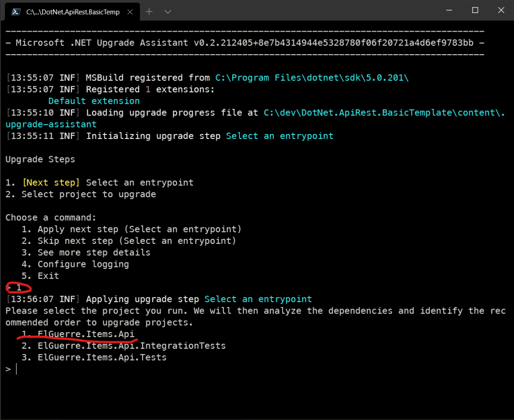Viewport: 514px width, 420px height.
Task: Select the C:\...\DotNet.ApiRest.BasicTemp tab
Action: click(73, 12)
